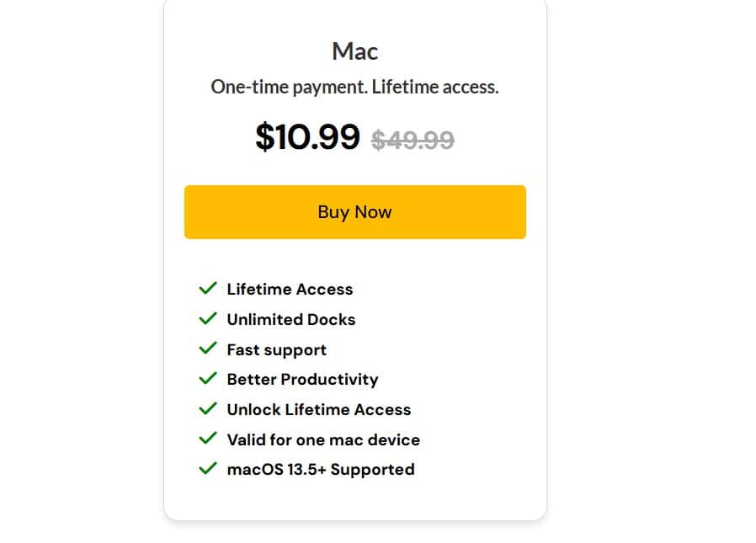Select the One-time payment subtitle
Viewport: 756px width, 543px height.
click(354, 87)
